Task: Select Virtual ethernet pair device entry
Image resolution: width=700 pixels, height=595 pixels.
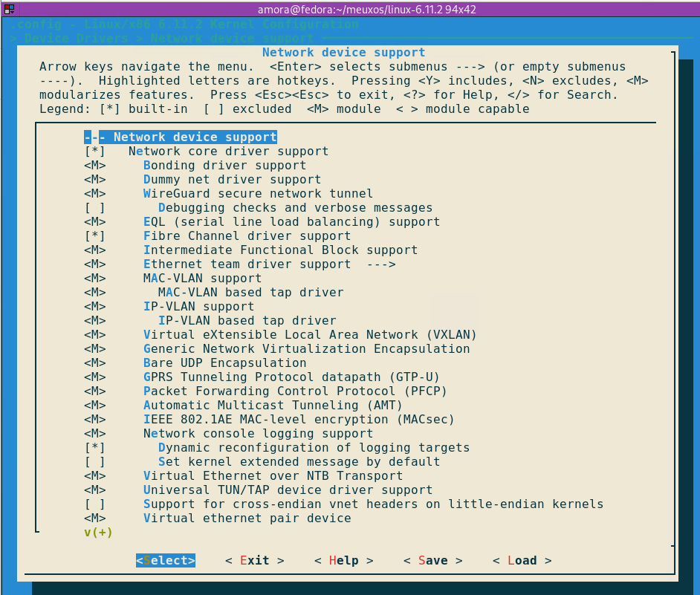Action: [247, 518]
